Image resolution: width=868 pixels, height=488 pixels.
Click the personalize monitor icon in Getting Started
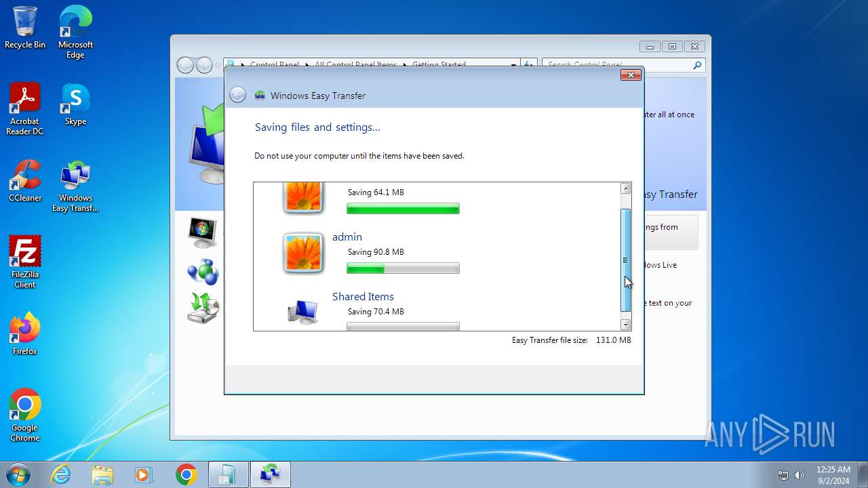202,232
